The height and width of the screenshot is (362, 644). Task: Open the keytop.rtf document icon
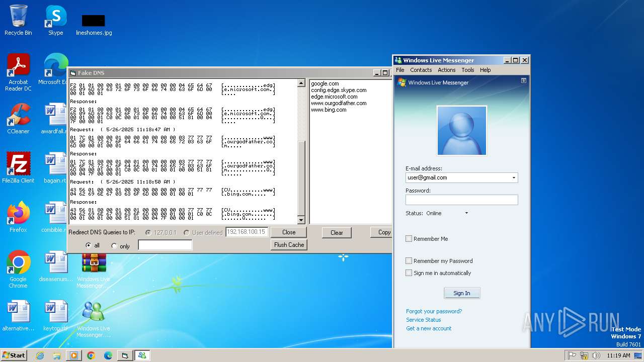pos(55,316)
